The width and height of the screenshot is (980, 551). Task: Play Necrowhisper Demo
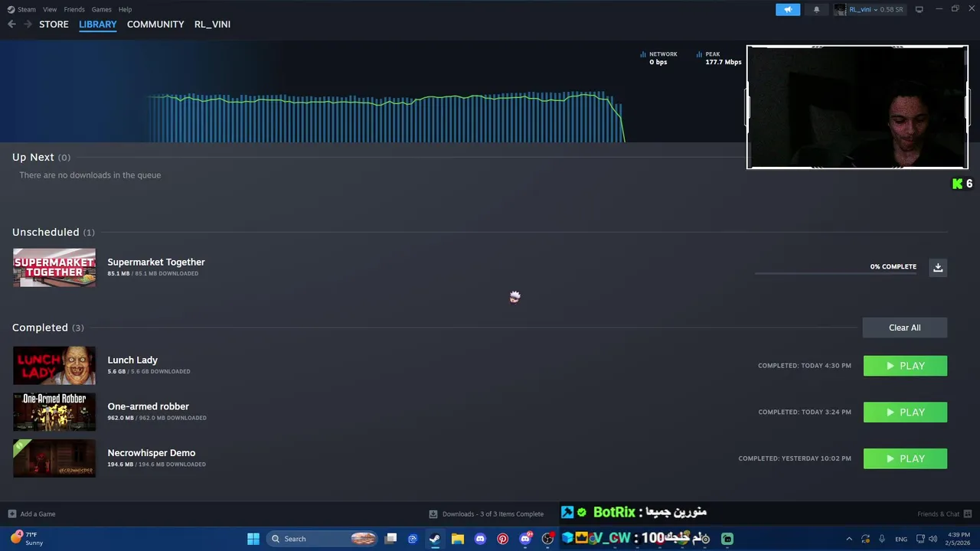[905, 458]
